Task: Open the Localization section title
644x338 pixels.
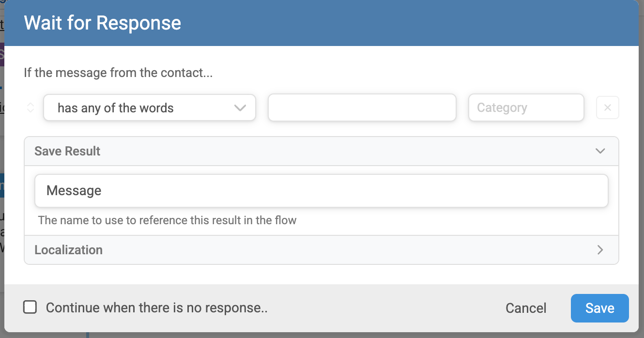Action: coord(69,250)
